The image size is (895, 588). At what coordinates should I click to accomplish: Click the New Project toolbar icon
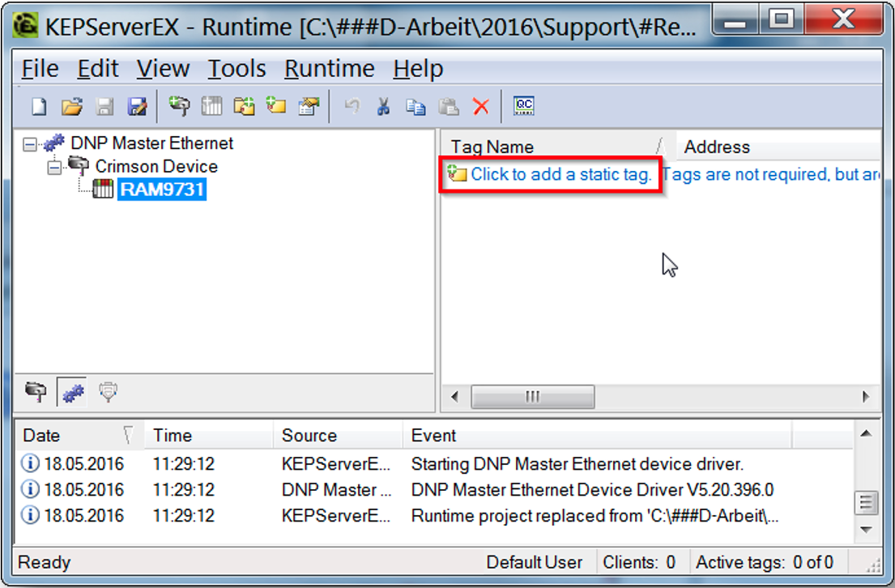click(x=39, y=106)
